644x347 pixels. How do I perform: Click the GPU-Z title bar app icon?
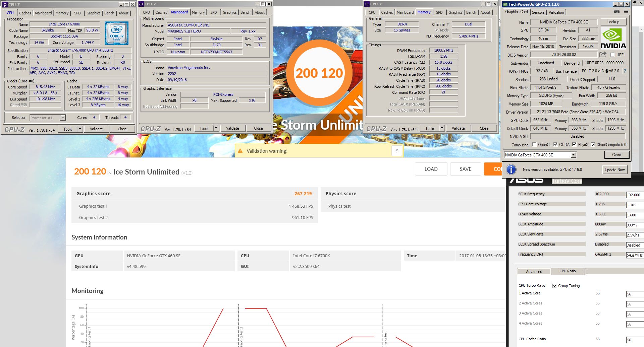pos(505,4)
